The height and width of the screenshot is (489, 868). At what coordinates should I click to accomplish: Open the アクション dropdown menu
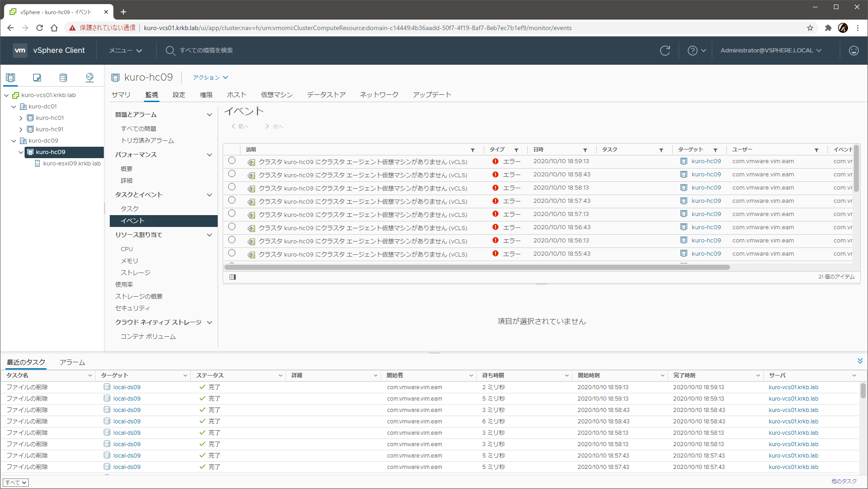click(x=210, y=77)
